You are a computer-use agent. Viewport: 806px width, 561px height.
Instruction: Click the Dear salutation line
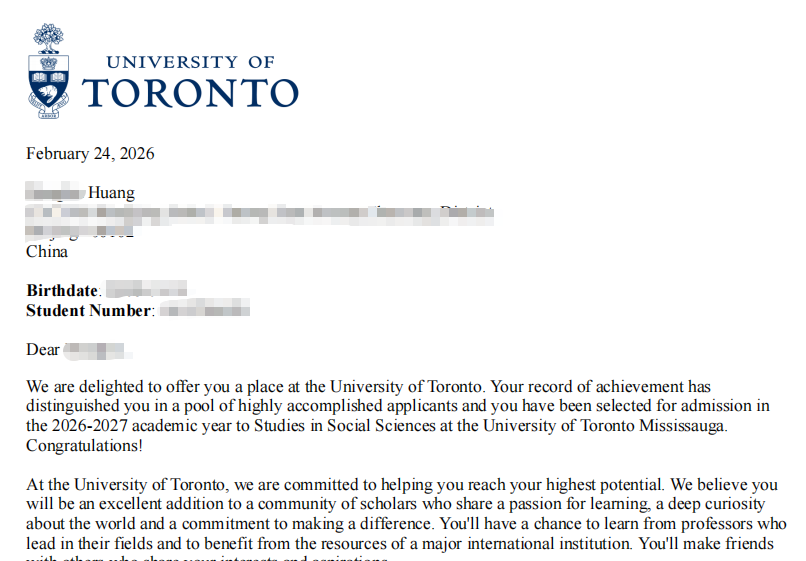coord(77,350)
